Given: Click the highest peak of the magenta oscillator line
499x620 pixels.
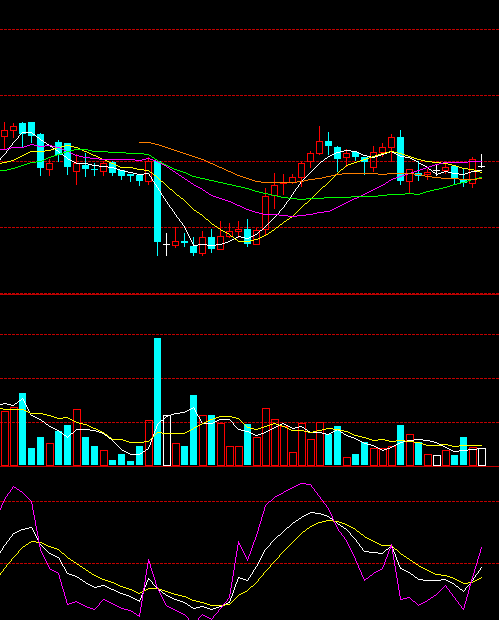Looking at the screenshot, I should 304,484.
